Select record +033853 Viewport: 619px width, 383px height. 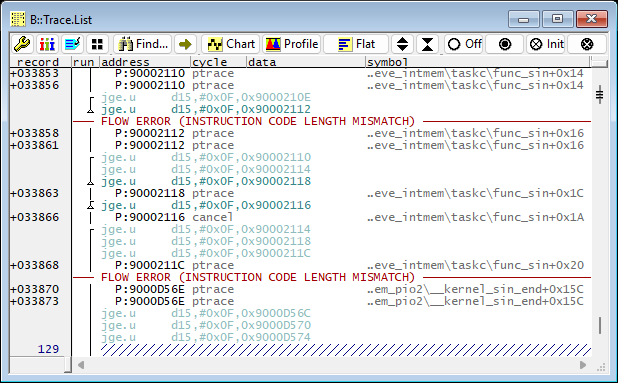pyautogui.click(x=35, y=73)
